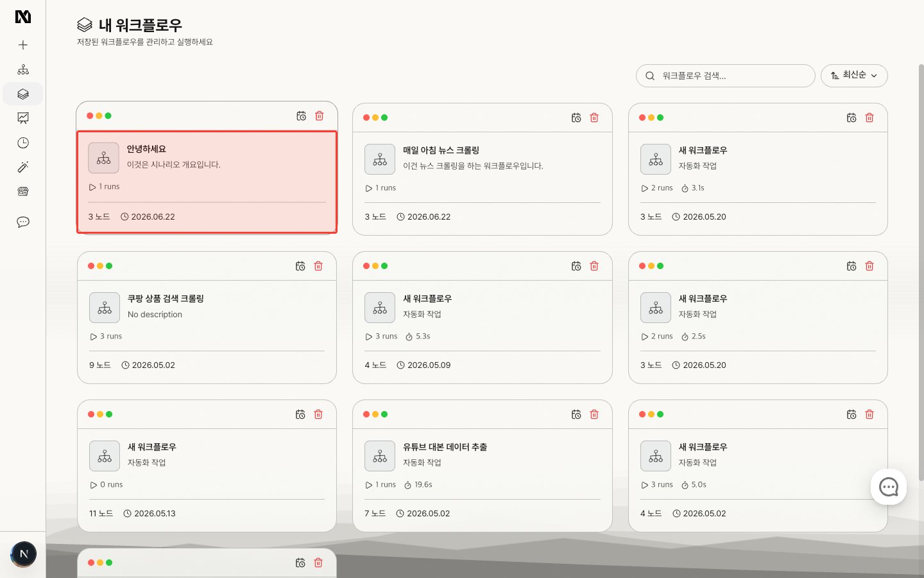Open the chart presentation sidebar icon
The image size is (924, 578).
pos(23,118)
